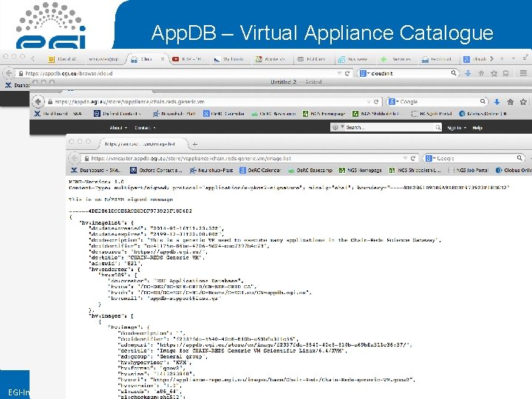Reload the browse/cloud page in the rear window
Viewport: 532px width, 399px height.
click(347, 73)
